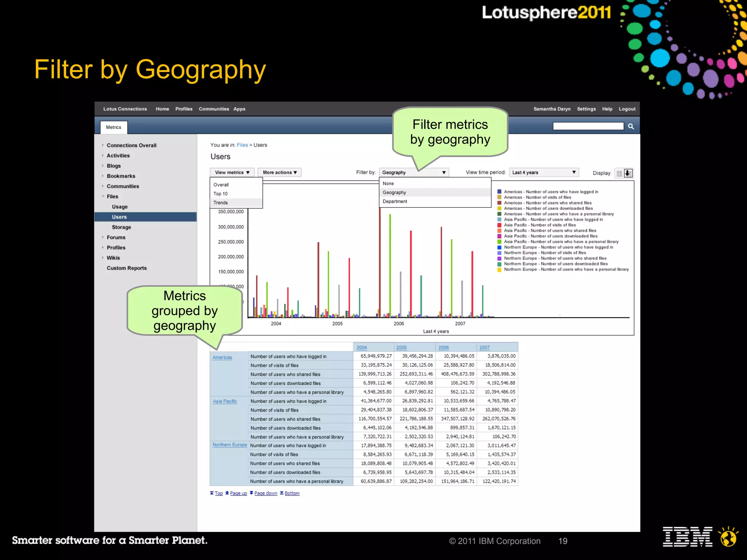Select Usage under Files
This screenshot has height=560, width=747.
[120, 207]
